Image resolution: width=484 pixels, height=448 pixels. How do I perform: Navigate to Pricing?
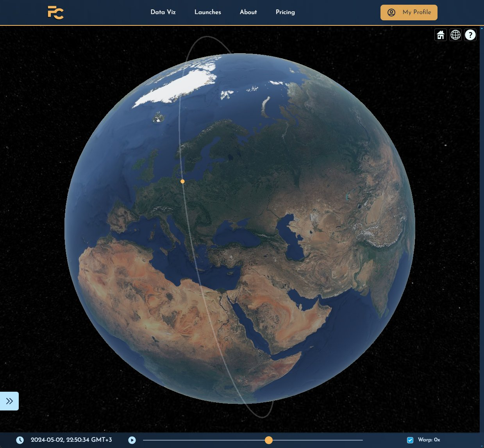click(285, 12)
